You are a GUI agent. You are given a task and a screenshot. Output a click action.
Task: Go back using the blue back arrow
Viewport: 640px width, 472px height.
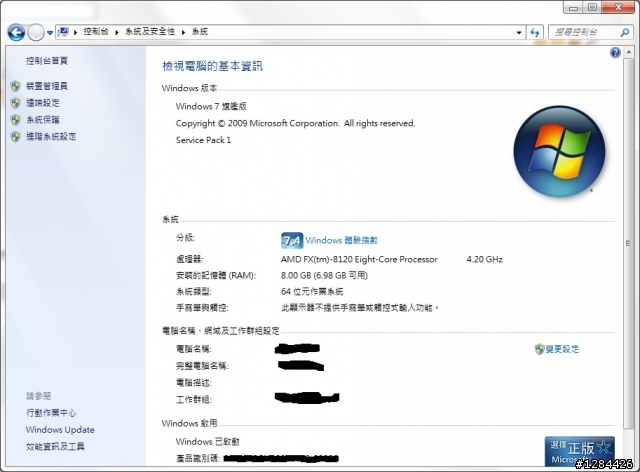click(16, 32)
